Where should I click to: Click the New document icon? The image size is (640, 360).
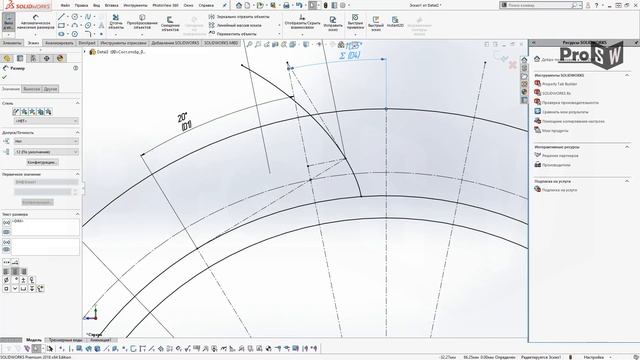[247, 5]
